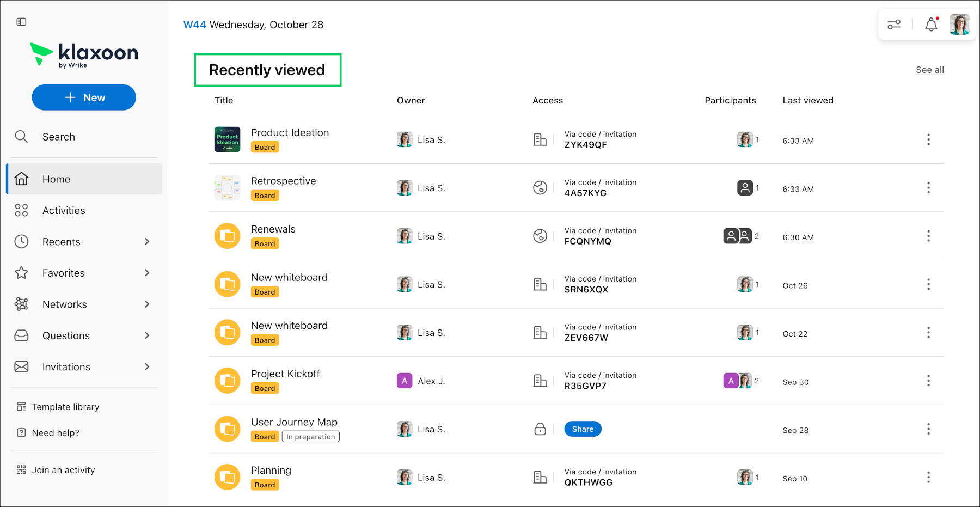The width and height of the screenshot is (980, 507).
Task: Open more options for Retrospective
Action: pos(928,188)
